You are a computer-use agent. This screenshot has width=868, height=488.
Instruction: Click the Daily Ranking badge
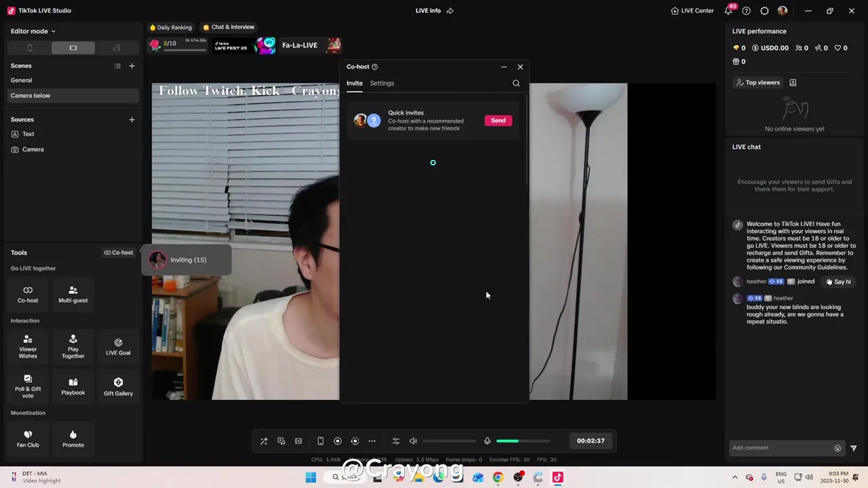click(x=171, y=27)
